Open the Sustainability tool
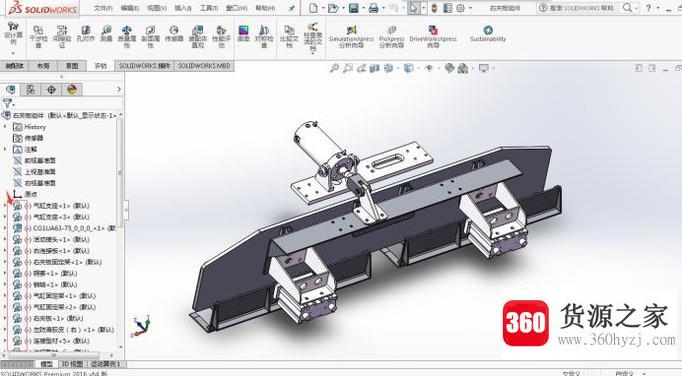The image size is (682, 376). [x=488, y=34]
